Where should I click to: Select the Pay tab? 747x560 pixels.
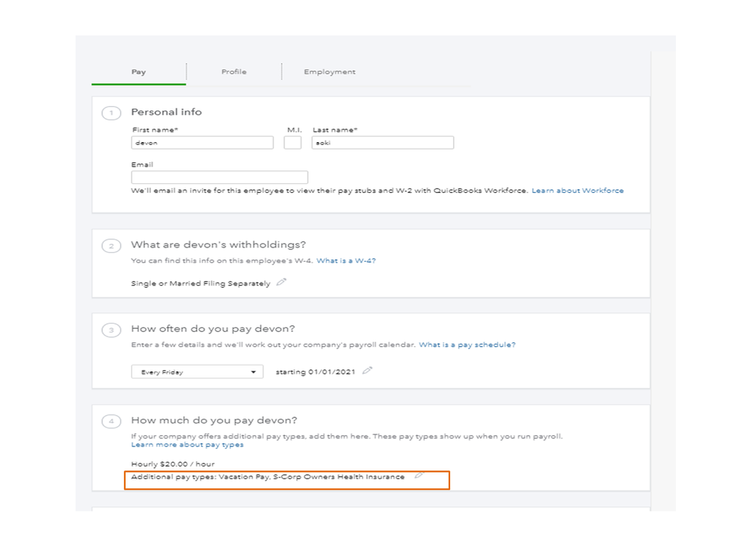138,72
